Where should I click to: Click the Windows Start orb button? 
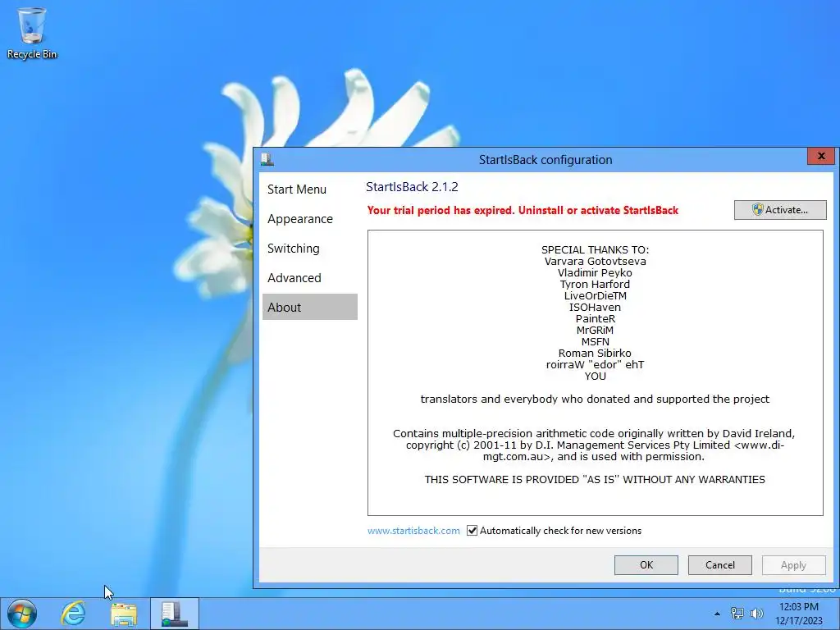click(x=22, y=614)
